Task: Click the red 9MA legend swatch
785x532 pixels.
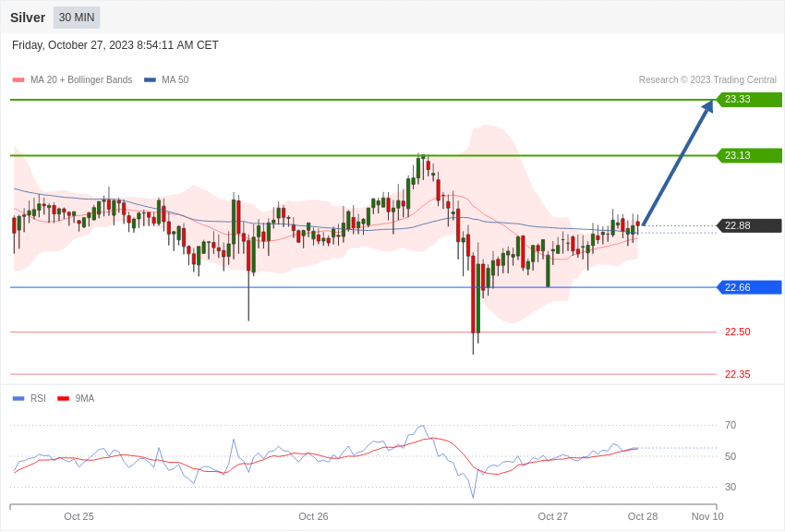Action: coord(64,398)
